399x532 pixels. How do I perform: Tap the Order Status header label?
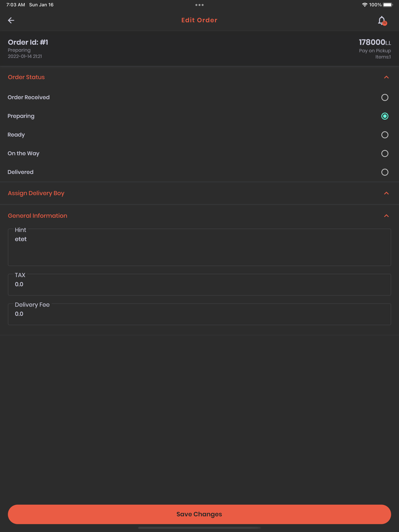click(26, 77)
